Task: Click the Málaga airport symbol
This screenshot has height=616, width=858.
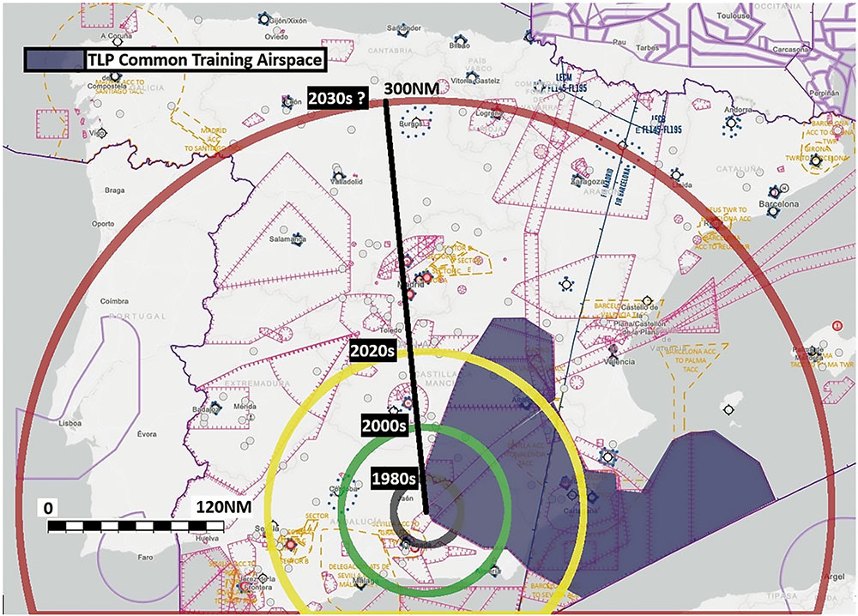Action: (x=360, y=584)
